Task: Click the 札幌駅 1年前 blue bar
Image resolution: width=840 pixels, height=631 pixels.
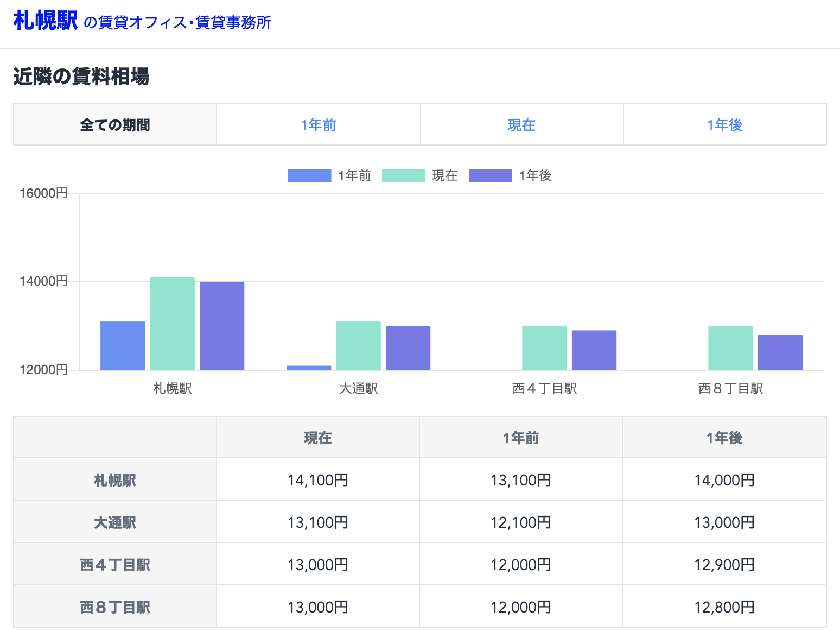Action: click(x=123, y=346)
